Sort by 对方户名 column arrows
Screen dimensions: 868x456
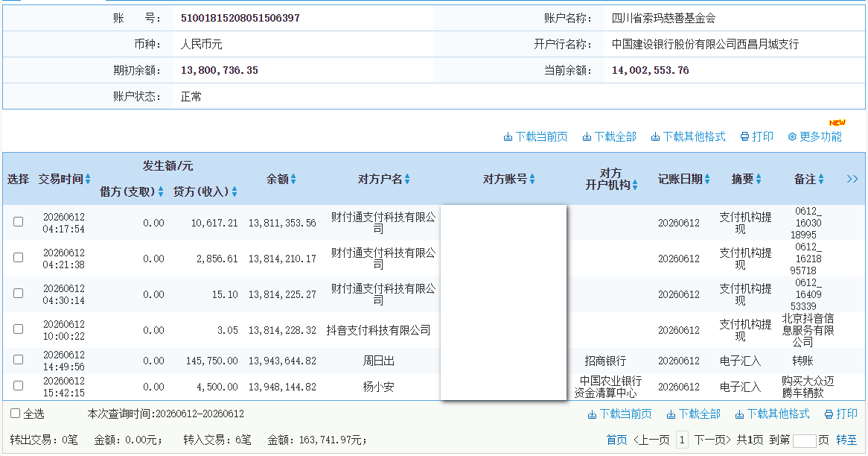click(x=407, y=179)
